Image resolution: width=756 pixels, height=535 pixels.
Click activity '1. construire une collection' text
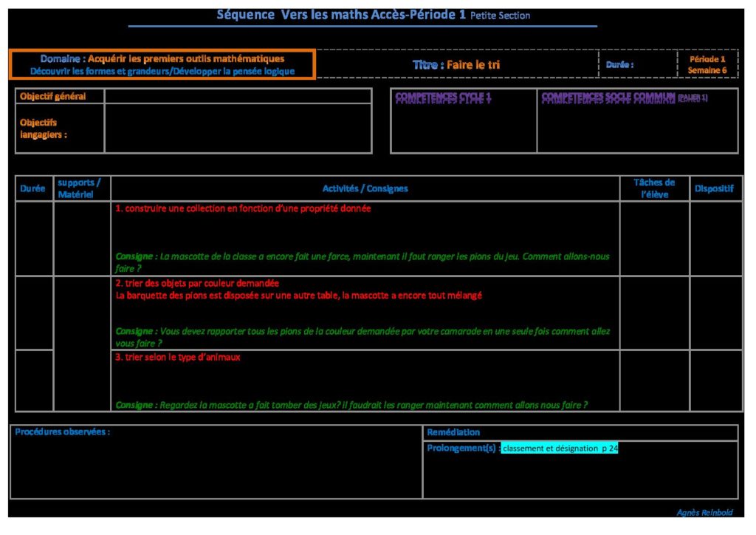click(243, 208)
